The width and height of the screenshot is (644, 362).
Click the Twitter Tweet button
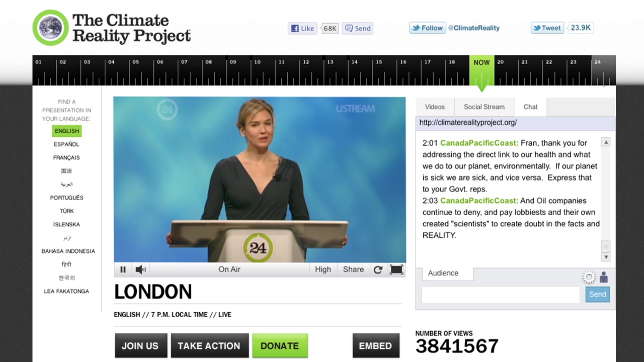(x=546, y=28)
